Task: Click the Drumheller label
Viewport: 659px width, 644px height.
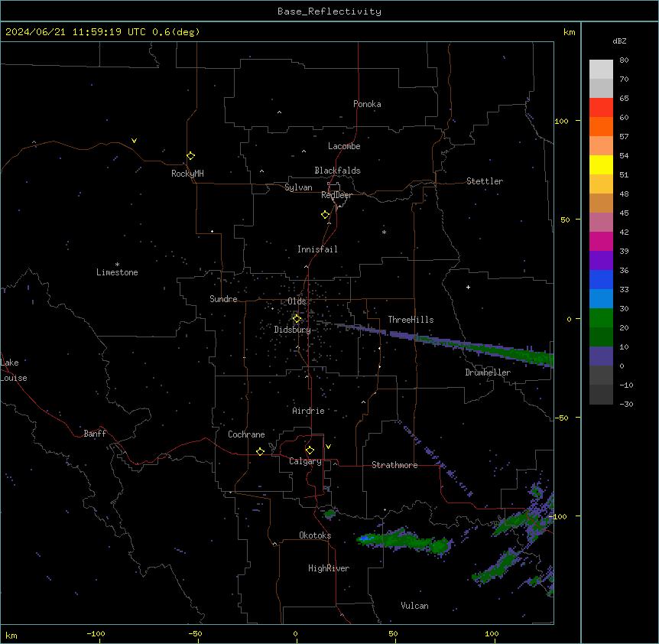Action: coord(488,372)
